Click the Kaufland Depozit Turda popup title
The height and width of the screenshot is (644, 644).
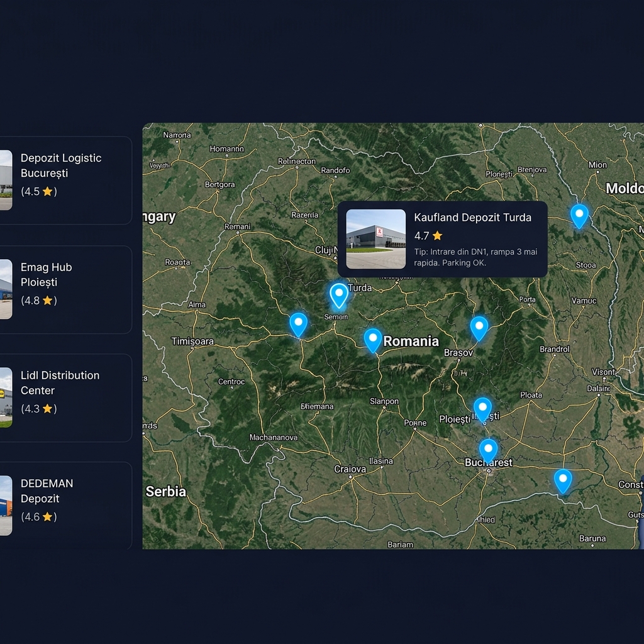[x=472, y=217]
